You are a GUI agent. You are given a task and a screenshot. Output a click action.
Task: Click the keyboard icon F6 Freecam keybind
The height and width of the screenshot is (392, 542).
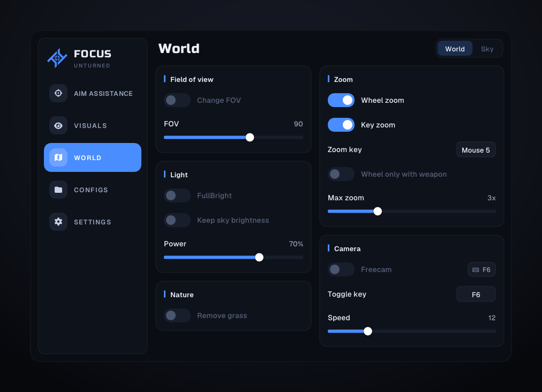coord(481,269)
